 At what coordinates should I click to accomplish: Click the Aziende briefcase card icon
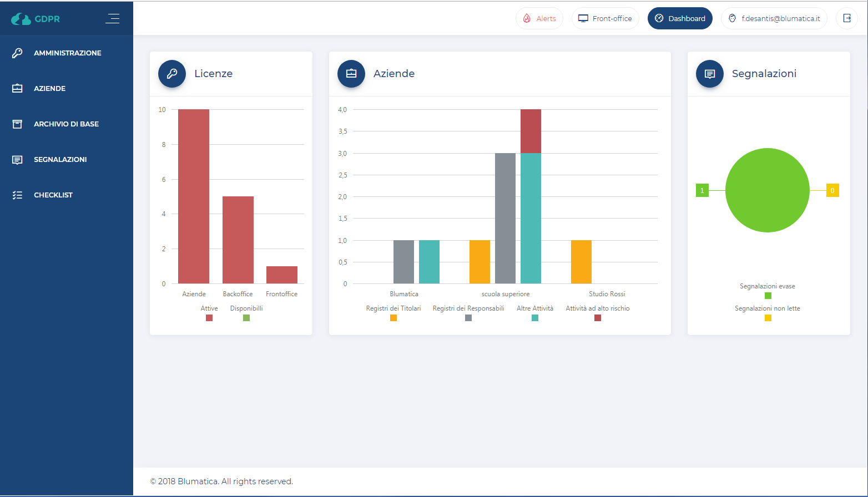point(351,74)
